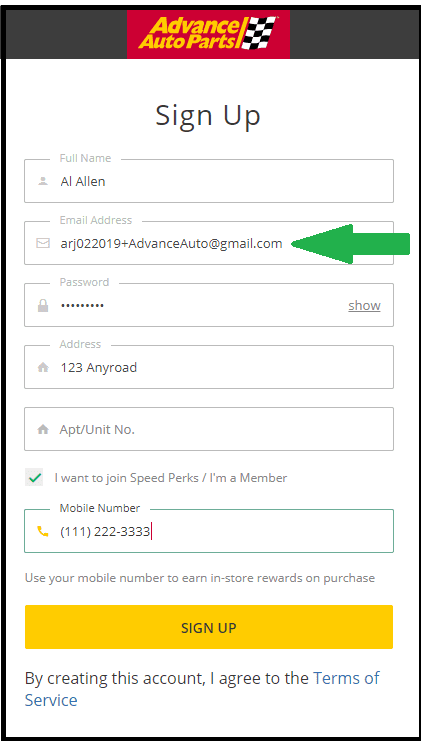Image resolution: width=421 pixels, height=741 pixels.
Task: Click into the Full Name field
Action: pos(209,181)
